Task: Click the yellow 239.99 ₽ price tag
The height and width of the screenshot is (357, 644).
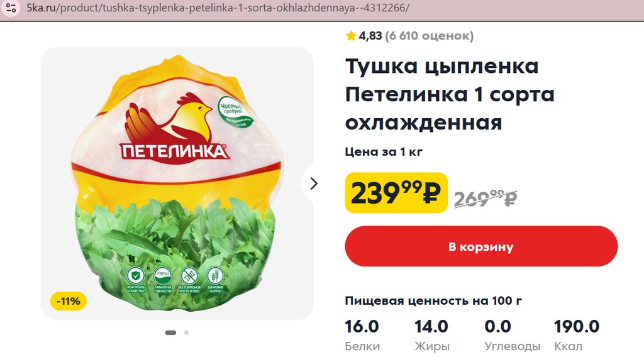Action: [396, 193]
